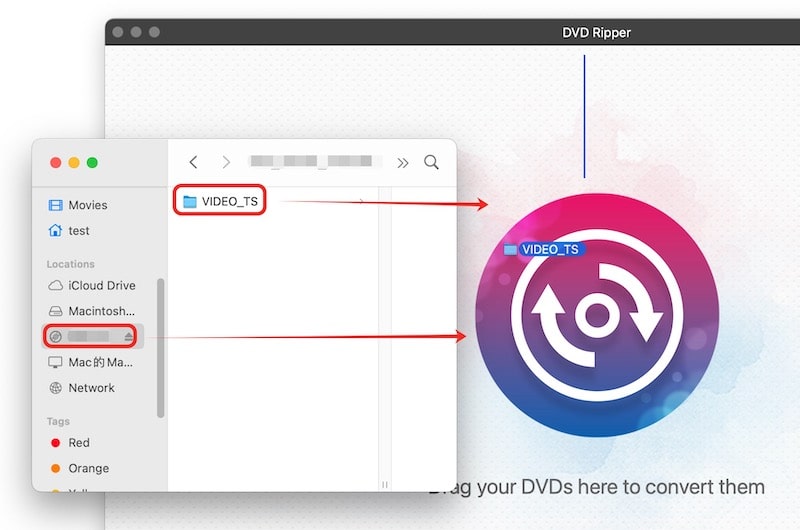Open Finder search magnifier
Viewport: 800px width, 530px height.
tap(431, 162)
